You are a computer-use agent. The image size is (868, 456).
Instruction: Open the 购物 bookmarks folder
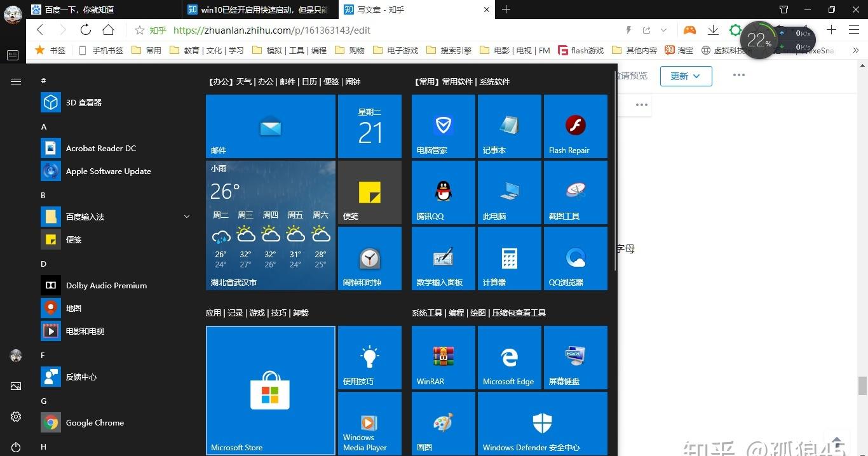pyautogui.click(x=349, y=50)
